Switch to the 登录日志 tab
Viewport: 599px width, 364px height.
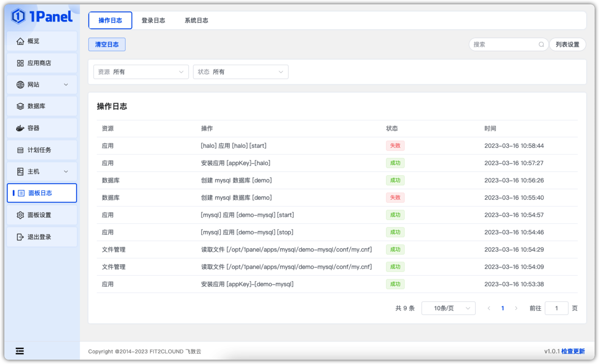(x=153, y=20)
